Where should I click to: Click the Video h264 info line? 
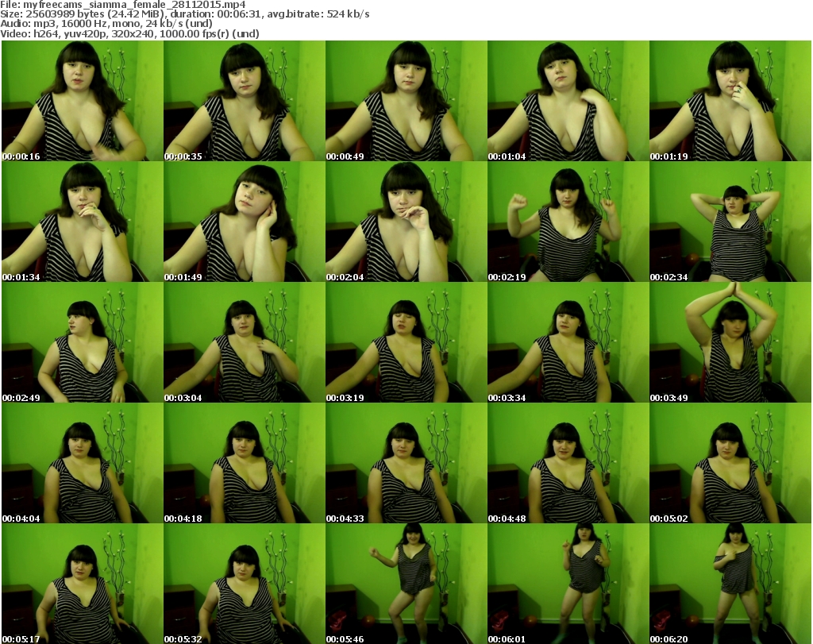129,33
